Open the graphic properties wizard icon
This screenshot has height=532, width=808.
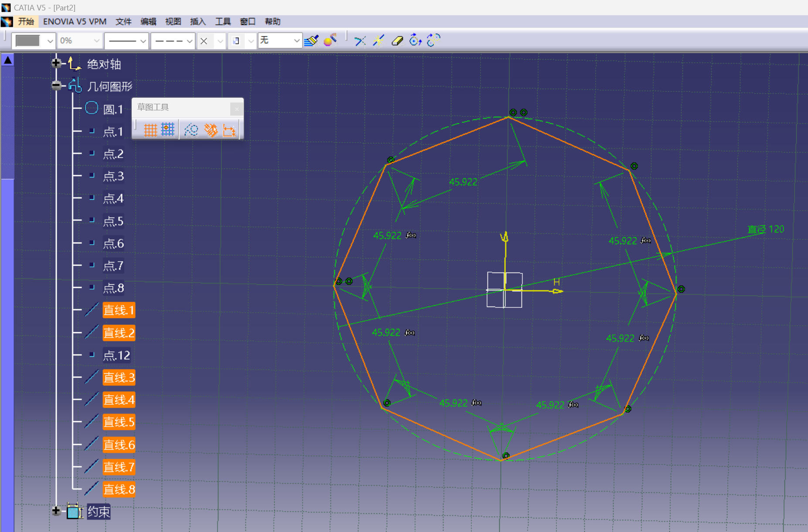coord(330,40)
